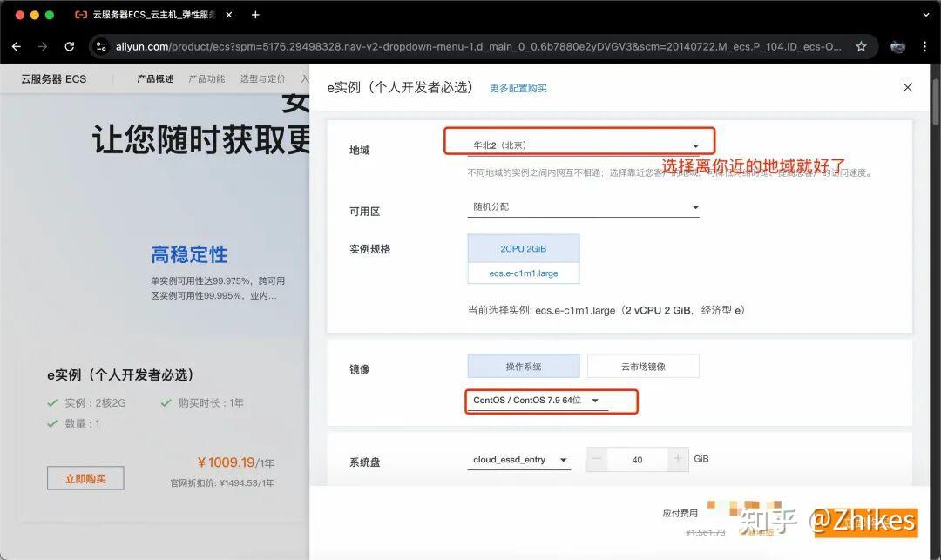Screen dimensions: 941x560
Task: Expand the 地域 region dropdown 华北2（北京）
Action: pos(584,145)
